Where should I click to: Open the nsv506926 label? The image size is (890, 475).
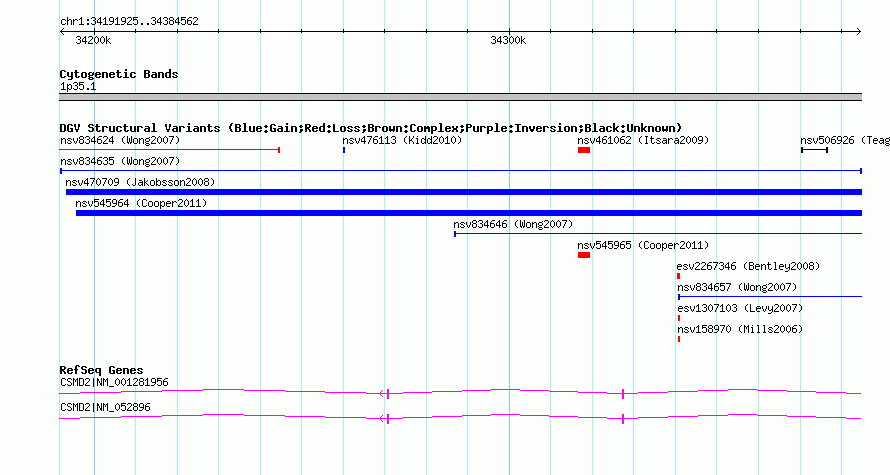[845, 140]
